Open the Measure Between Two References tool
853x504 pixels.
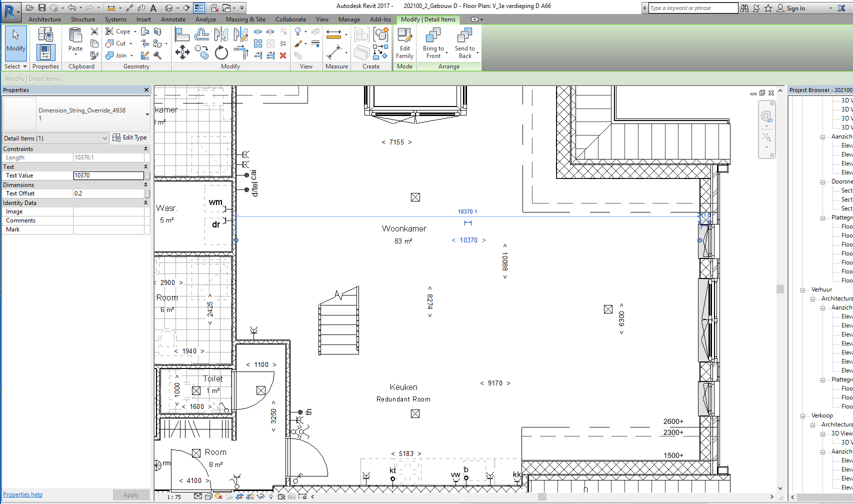pyautogui.click(x=333, y=34)
